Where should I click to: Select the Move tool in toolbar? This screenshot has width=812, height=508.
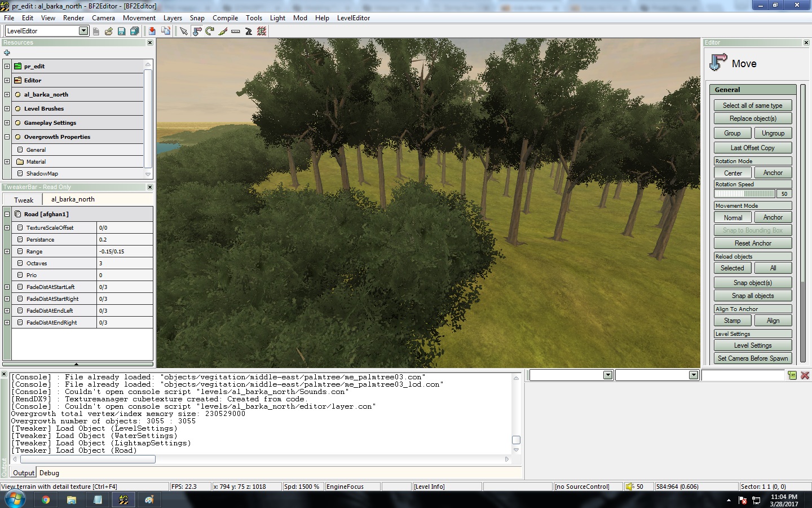tap(197, 31)
